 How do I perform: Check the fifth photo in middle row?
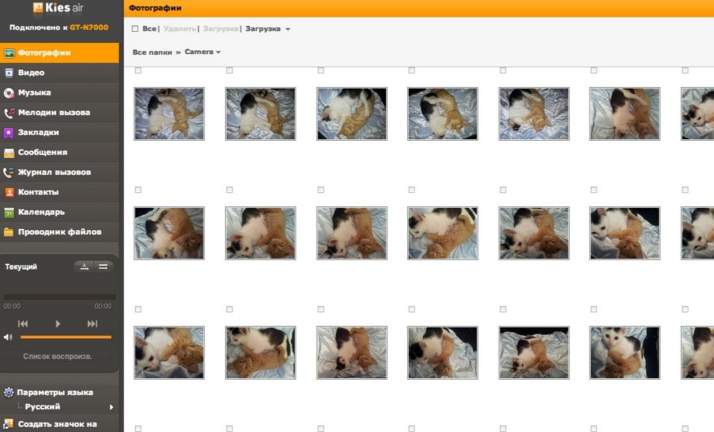click(x=503, y=190)
